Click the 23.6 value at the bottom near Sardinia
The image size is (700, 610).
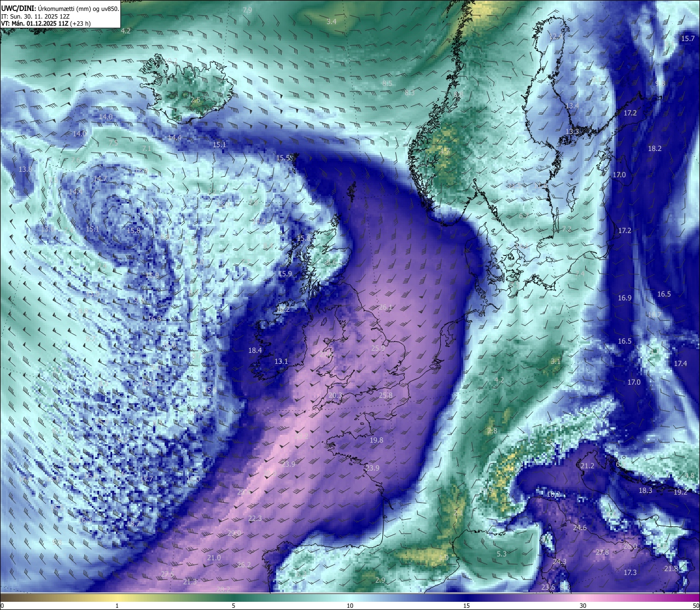click(x=548, y=587)
